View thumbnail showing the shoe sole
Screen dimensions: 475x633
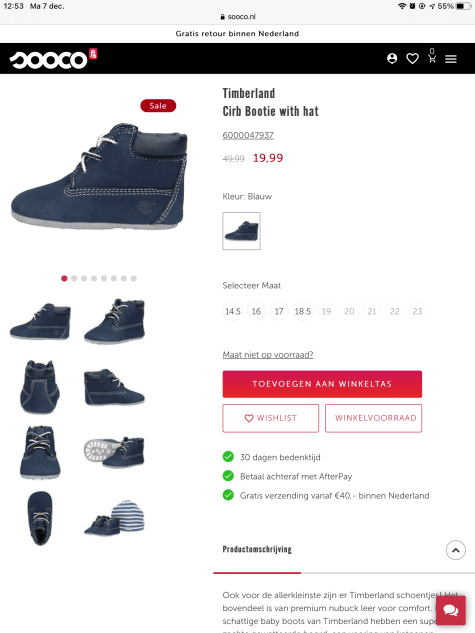click(x=114, y=452)
